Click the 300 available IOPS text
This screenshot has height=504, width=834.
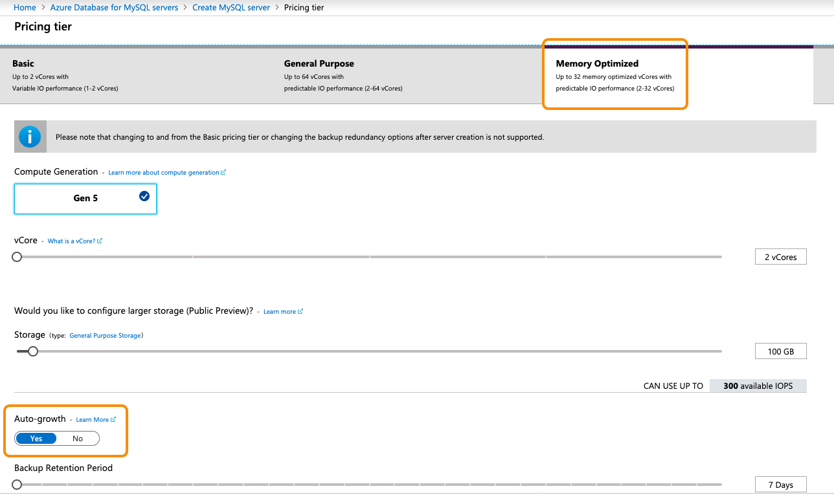(758, 386)
